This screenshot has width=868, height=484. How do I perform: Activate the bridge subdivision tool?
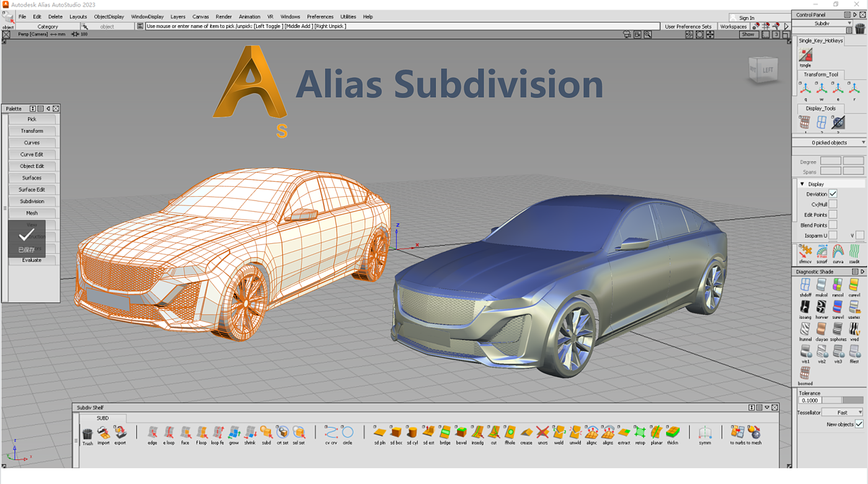(445, 432)
